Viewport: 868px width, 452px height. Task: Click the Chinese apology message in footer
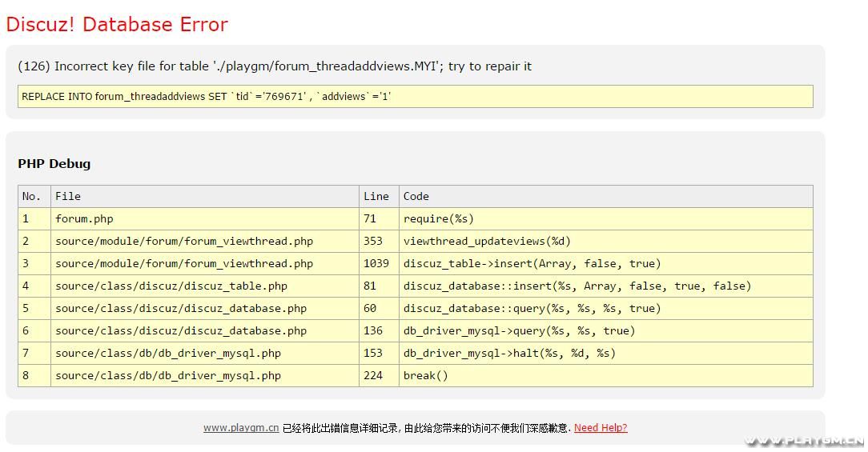pos(426,428)
